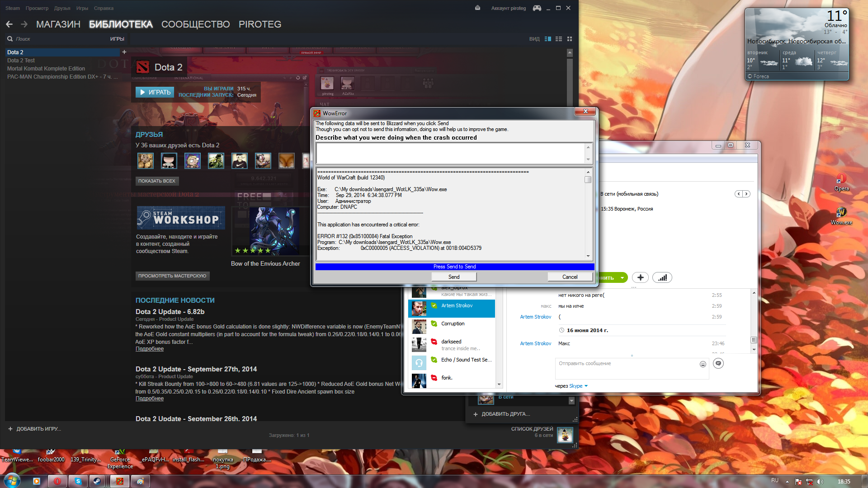Open first friend avatar in Dota 2 friends
The width and height of the screenshot is (868, 488).
(146, 160)
